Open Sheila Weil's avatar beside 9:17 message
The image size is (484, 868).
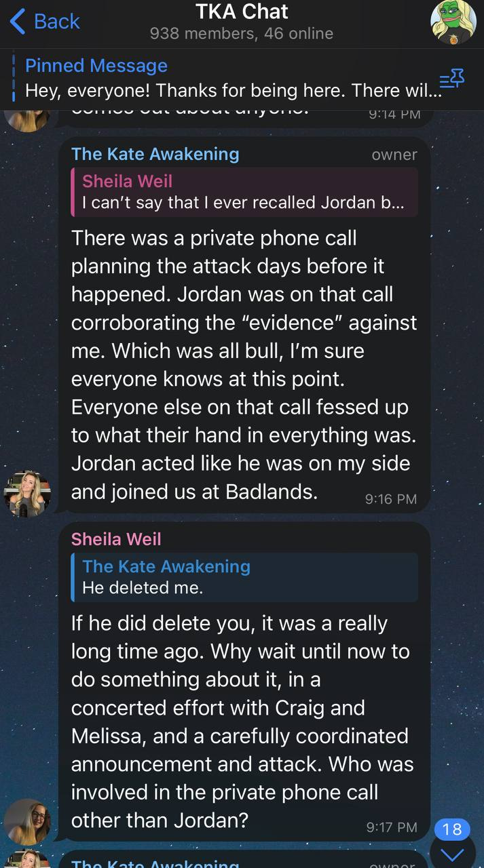(x=27, y=821)
